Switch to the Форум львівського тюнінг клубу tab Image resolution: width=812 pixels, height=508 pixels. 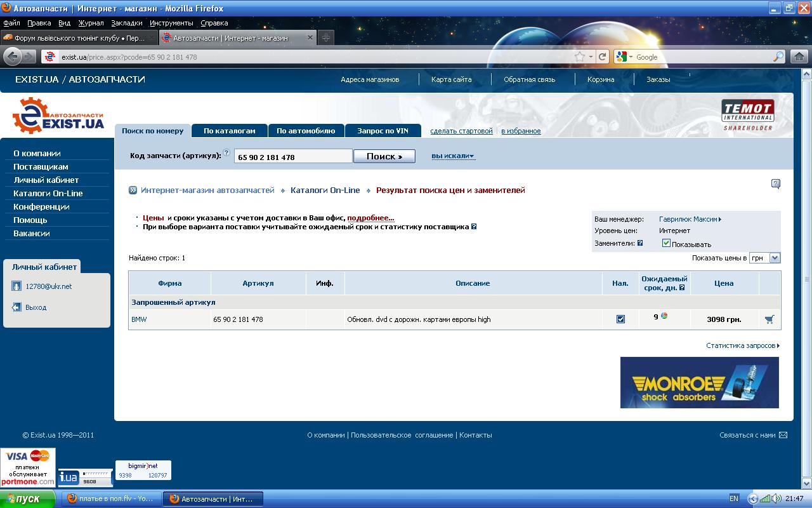[78, 37]
